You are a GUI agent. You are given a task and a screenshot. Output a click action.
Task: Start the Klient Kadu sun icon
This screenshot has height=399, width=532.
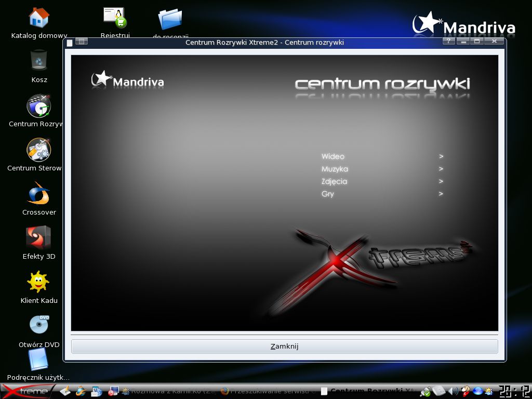pos(38,282)
